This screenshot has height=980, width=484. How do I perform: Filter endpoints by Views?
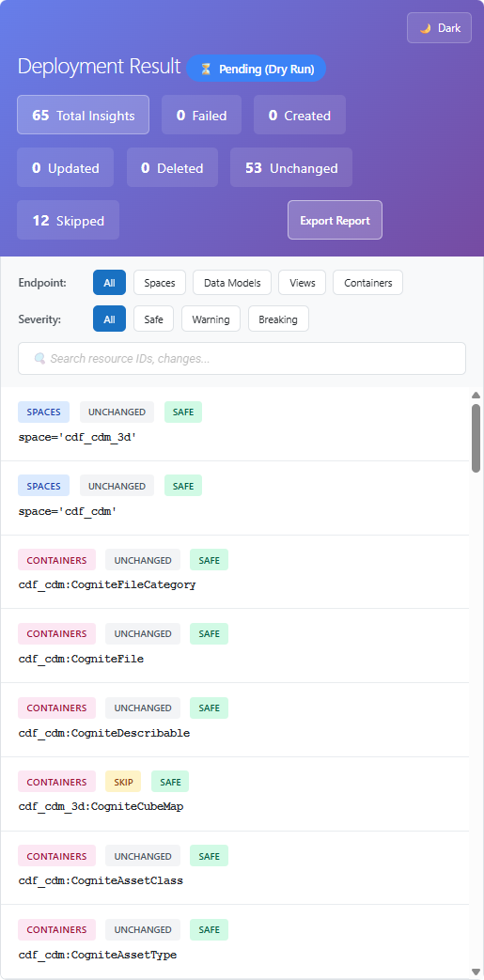[x=302, y=283]
